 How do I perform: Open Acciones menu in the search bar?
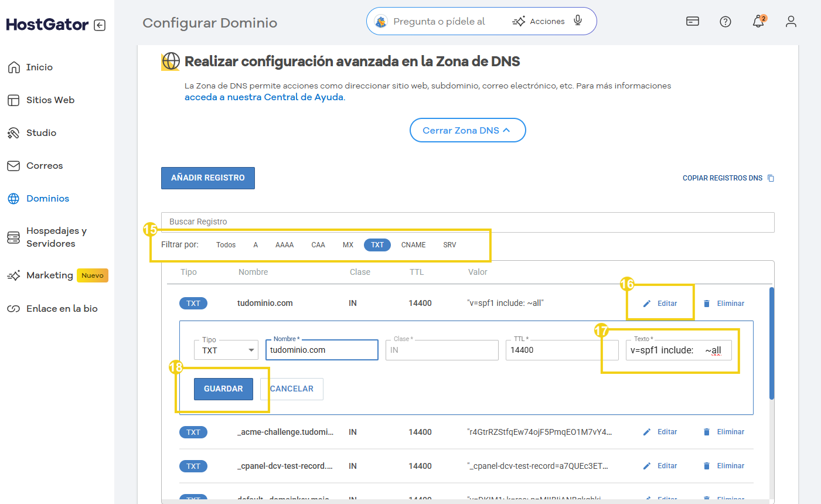point(539,22)
